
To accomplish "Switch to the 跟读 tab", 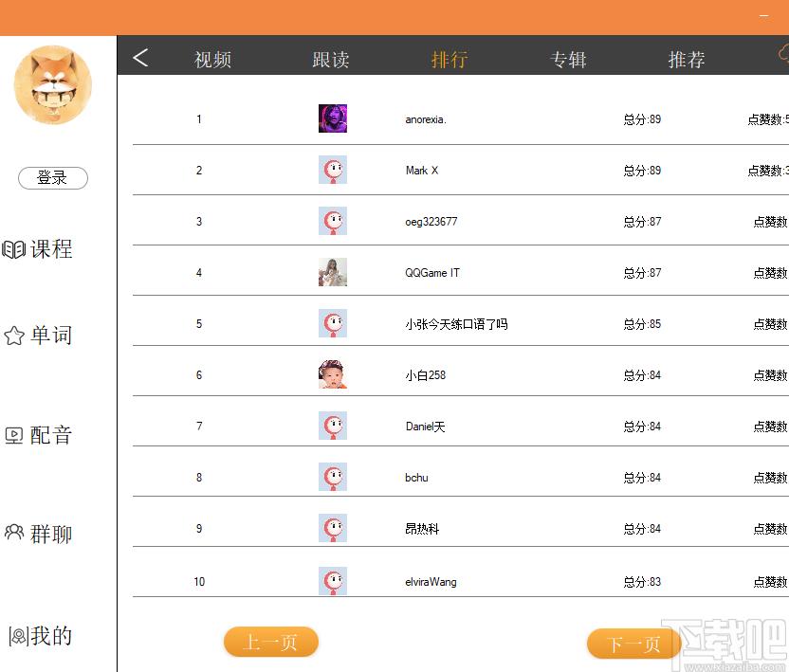I will point(331,60).
